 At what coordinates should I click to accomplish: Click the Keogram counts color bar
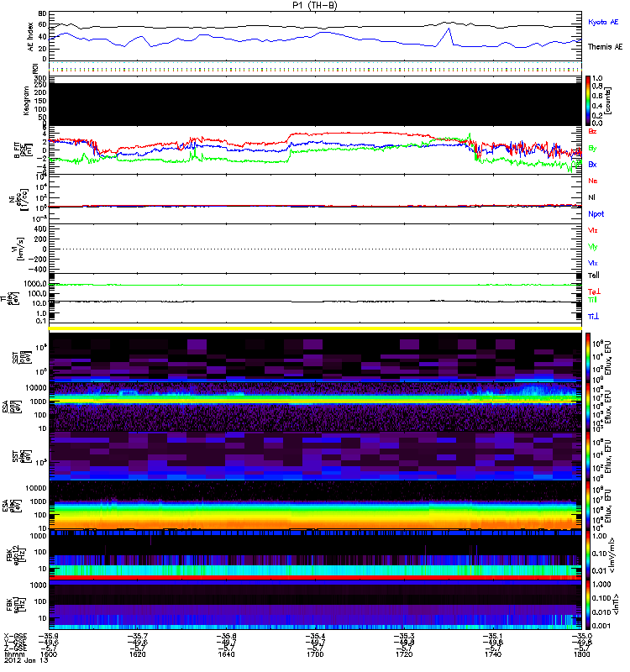[x=589, y=100]
